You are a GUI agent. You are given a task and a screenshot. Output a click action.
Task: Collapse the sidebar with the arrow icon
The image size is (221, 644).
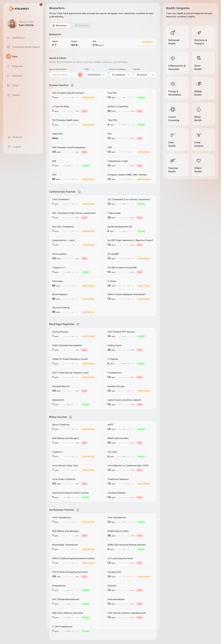41,4
